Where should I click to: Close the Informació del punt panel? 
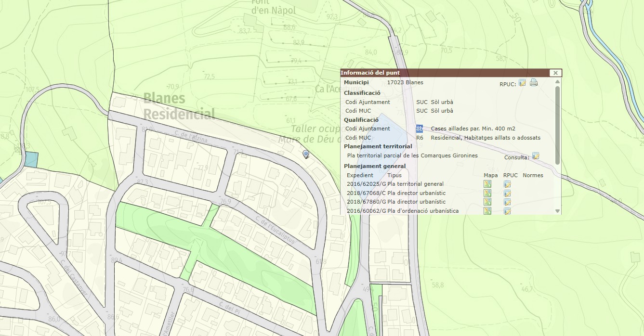pyautogui.click(x=555, y=73)
